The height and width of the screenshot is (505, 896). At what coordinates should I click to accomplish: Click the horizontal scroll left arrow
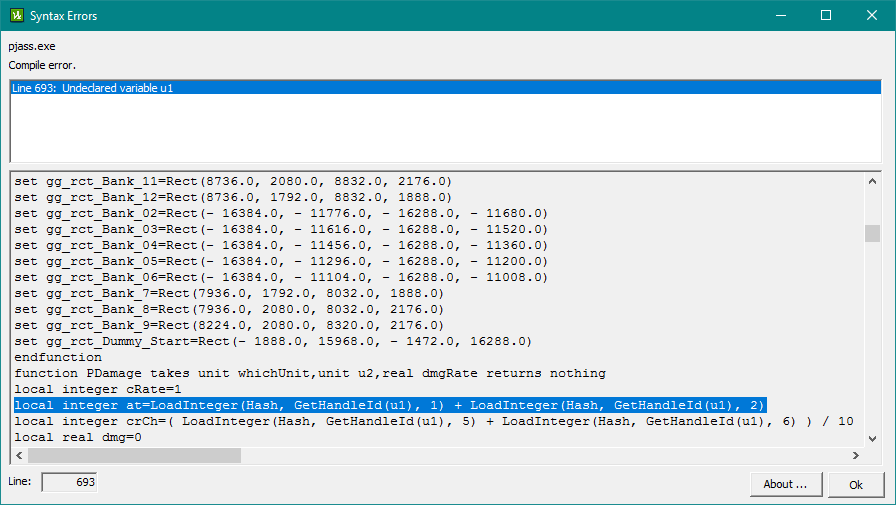(19, 455)
